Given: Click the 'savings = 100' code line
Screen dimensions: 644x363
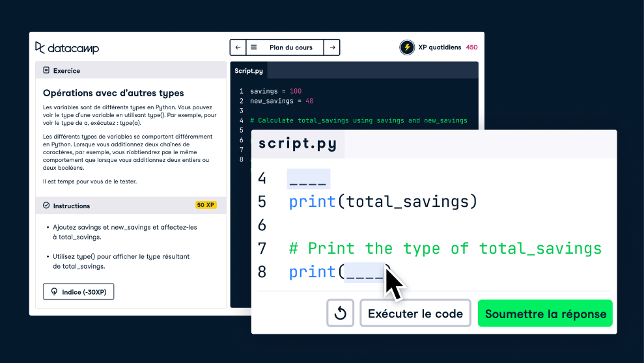Looking at the screenshot, I should pos(275,91).
